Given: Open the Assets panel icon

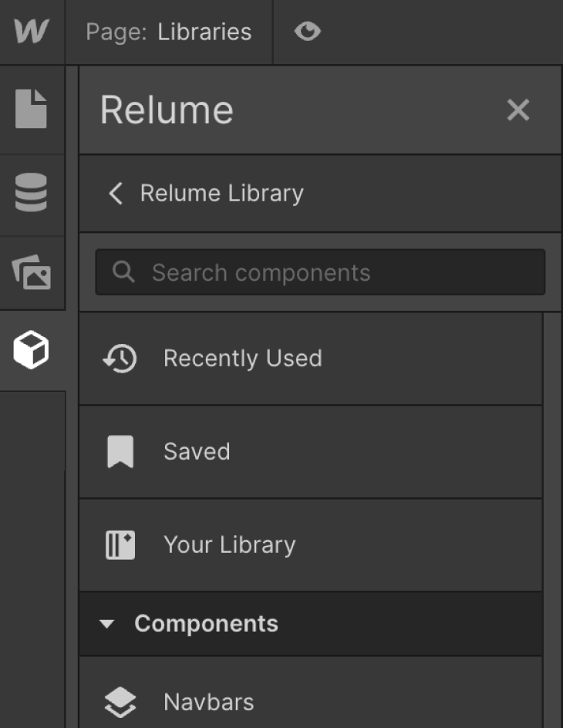Looking at the screenshot, I should [32, 272].
